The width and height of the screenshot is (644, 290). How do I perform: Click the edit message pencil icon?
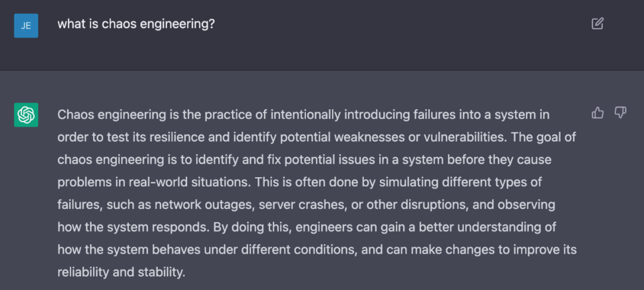(597, 24)
